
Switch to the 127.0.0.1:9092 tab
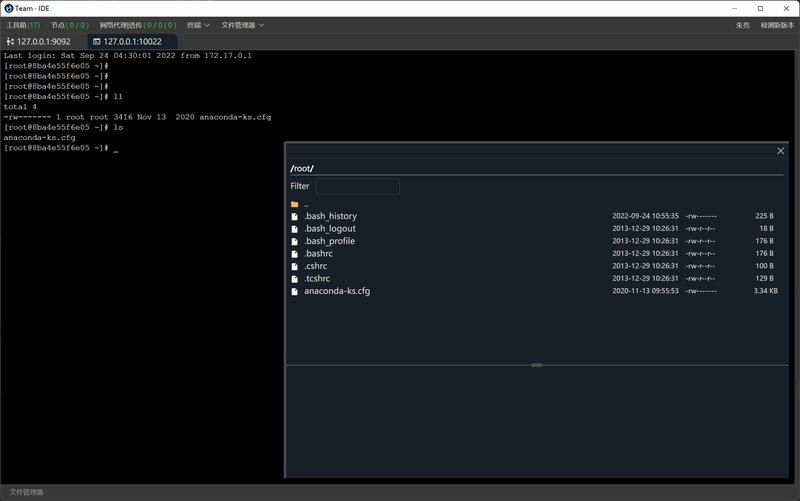click(43, 42)
